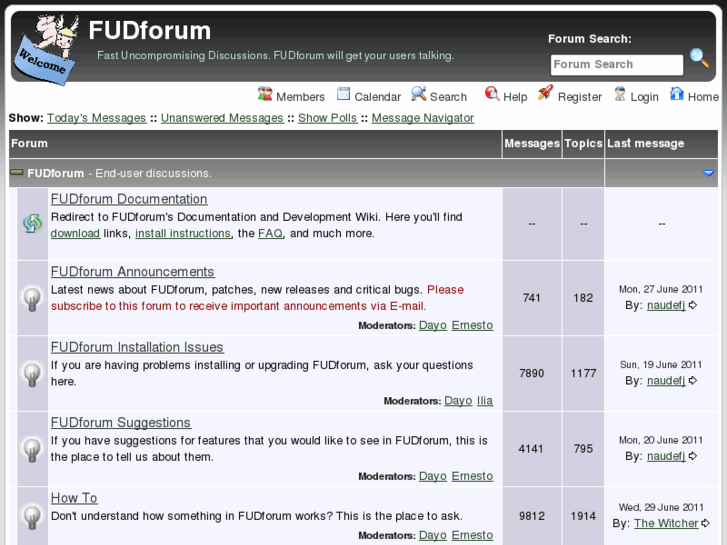Viewport: 727px width, 545px height.
Task: Click the last-message arrow in Suggestions row
Action: pyautogui.click(x=693, y=456)
